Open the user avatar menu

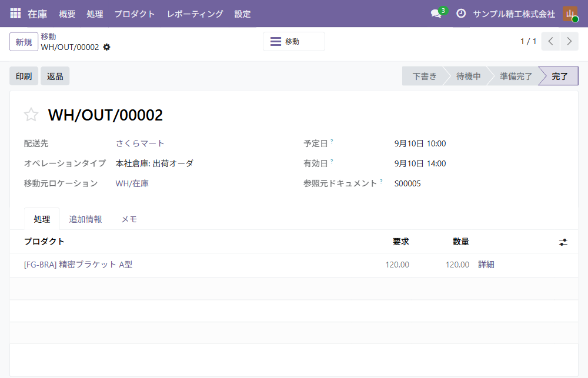(570, 14)
